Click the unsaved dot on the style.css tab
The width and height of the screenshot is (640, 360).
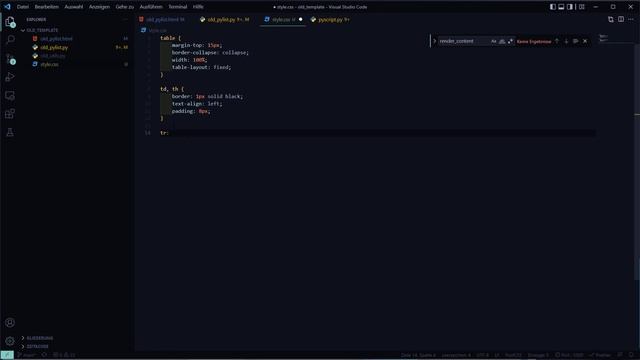click(300, 20)
